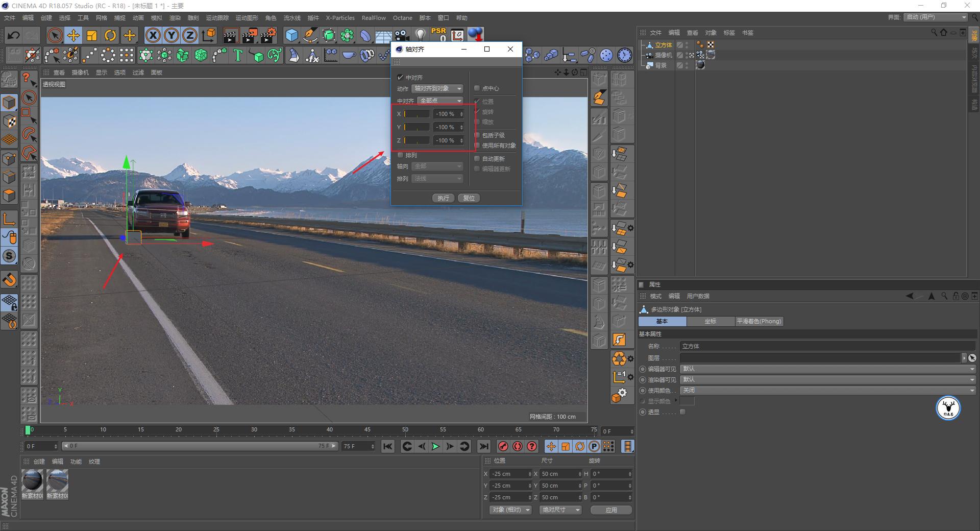
Task: Click the X percentage slider bar
Action: [x=417, y=114]
